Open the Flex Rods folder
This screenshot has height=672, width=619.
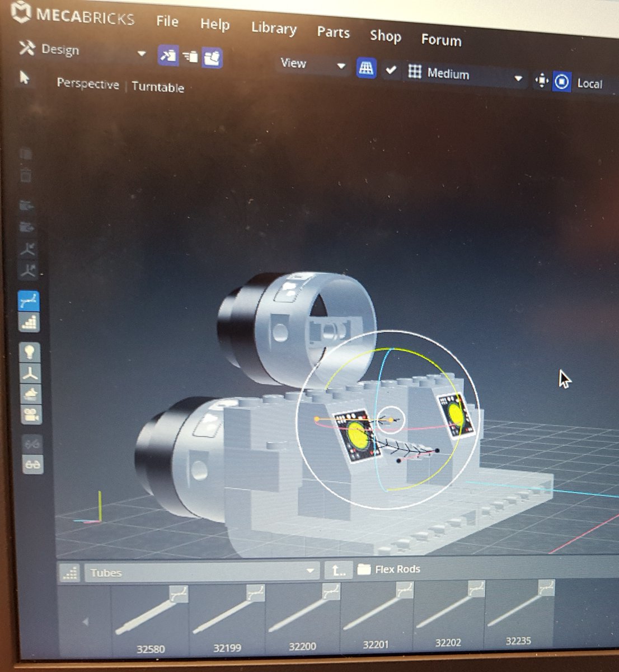coord(390,569)
